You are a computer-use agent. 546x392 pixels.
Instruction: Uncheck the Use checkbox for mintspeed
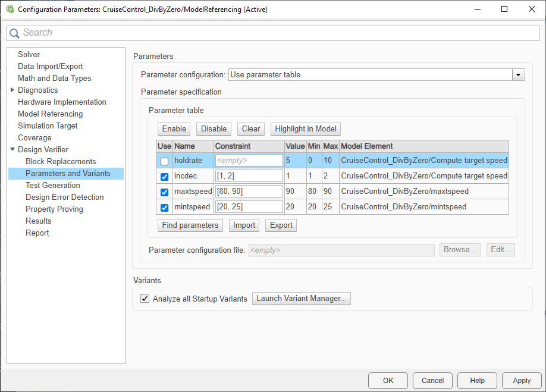[164, 208]
